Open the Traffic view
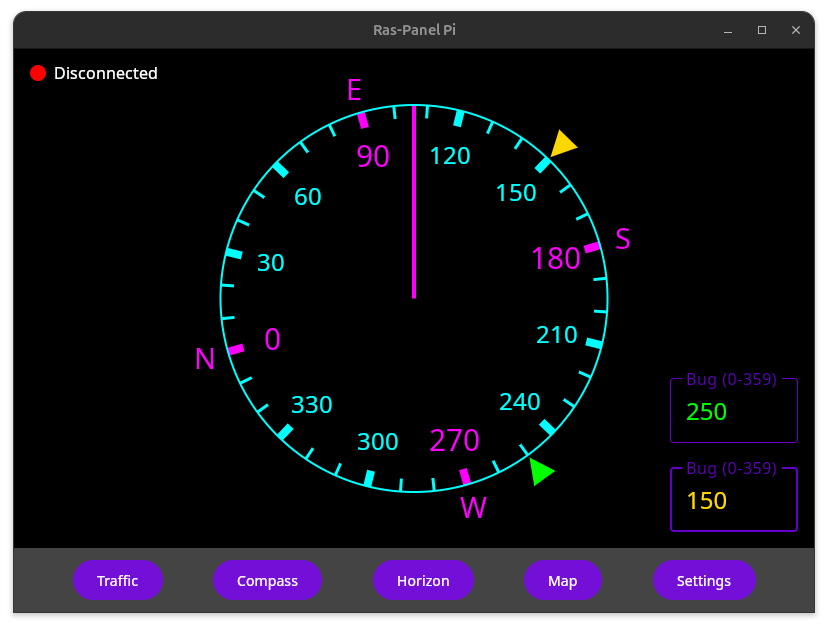The width and height of the screenshot is (828, 629). tap(118, 581)
